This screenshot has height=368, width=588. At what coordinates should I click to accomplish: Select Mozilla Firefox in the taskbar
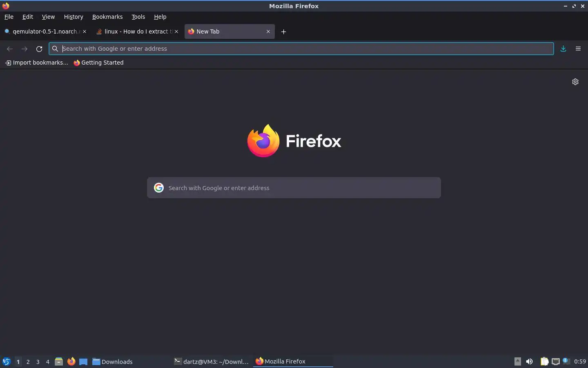(293, 361)
